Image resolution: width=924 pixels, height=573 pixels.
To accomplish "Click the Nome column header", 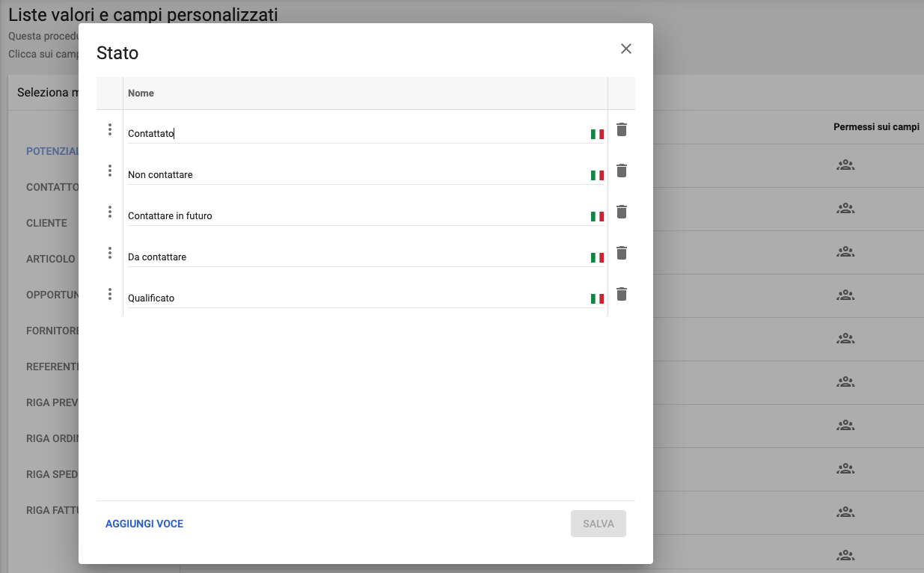I will click(x=141, y=94).
